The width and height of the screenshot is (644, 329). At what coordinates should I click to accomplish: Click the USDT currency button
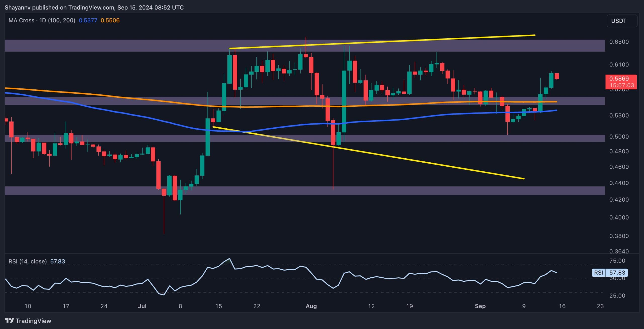tap(622, 21)
